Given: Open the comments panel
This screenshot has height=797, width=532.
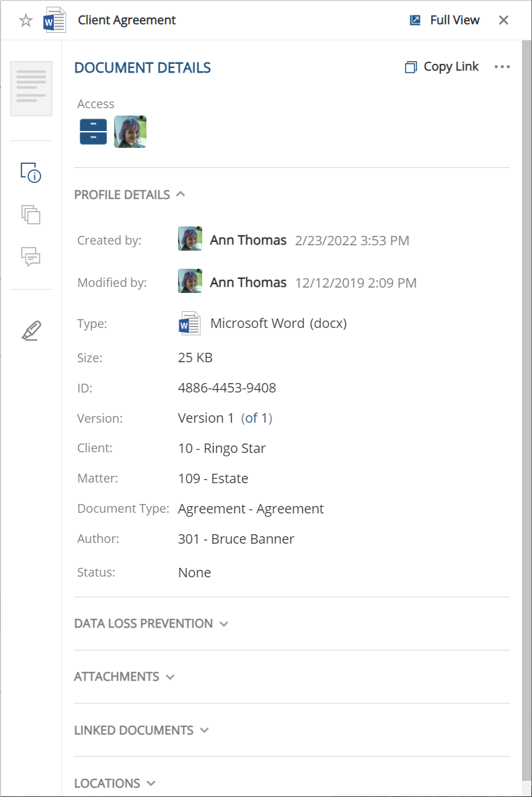Looking at the screenshot, I should tap(31, 257).
